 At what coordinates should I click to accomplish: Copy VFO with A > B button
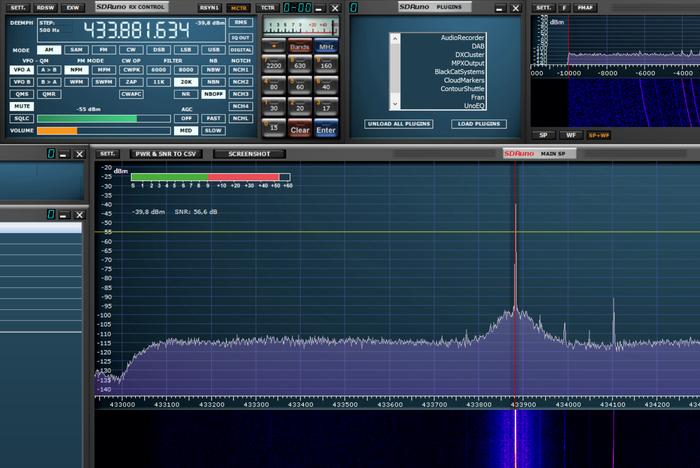pos(49,70)
